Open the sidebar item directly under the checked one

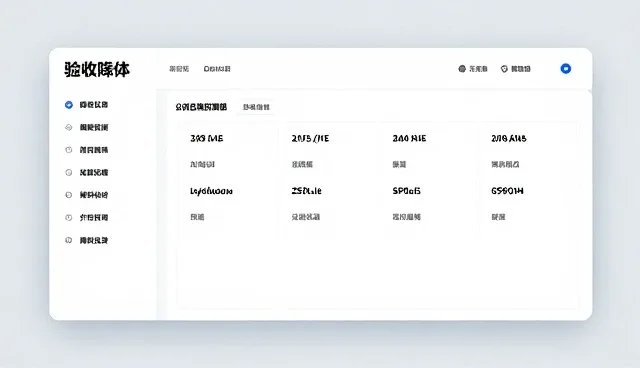pos(87,127)
